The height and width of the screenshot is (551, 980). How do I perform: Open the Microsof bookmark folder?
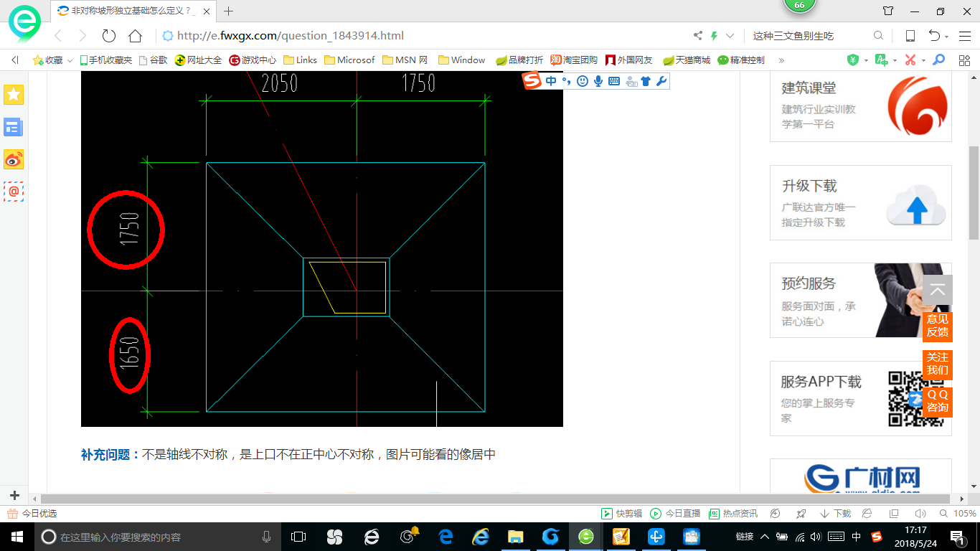pyautogui.click(x=350, y=60)
